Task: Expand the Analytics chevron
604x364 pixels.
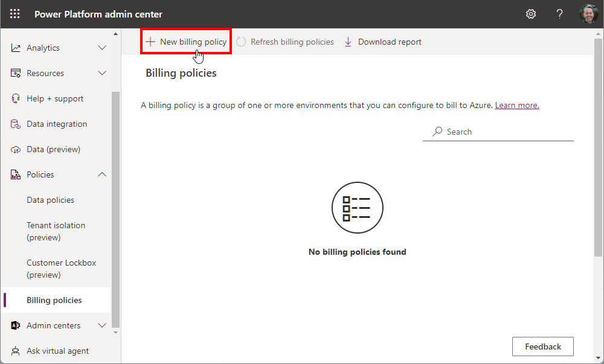Action: tap(102, 48)
